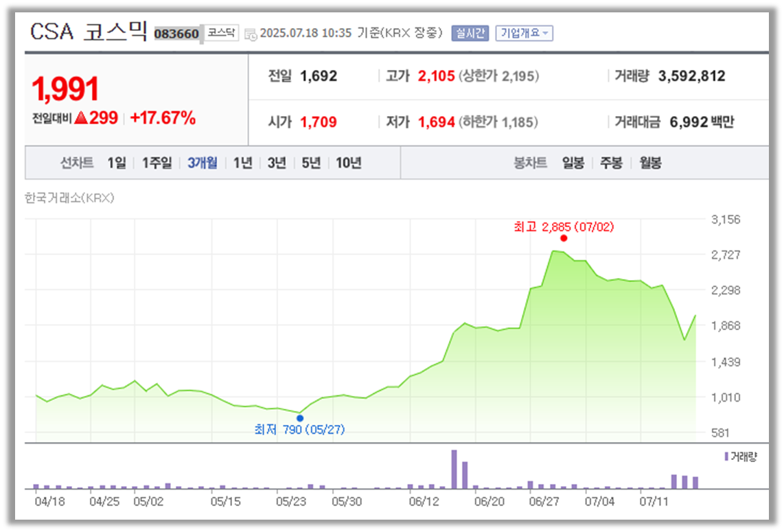Select the 1년 line chart period

(x=243, y=163)
